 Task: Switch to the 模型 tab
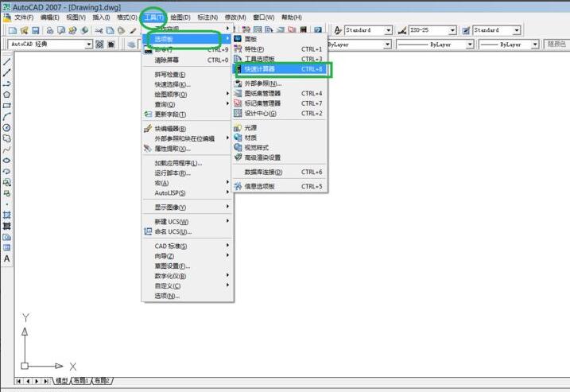61,381
